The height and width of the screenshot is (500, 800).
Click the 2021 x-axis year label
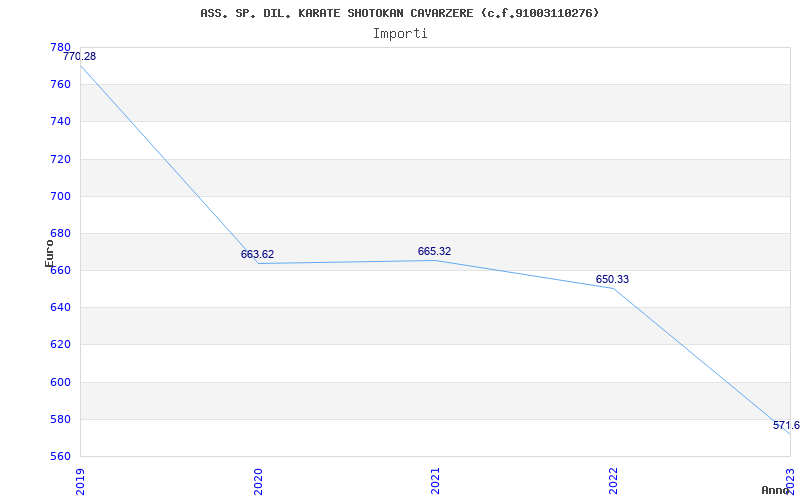[x=435, y=481]
